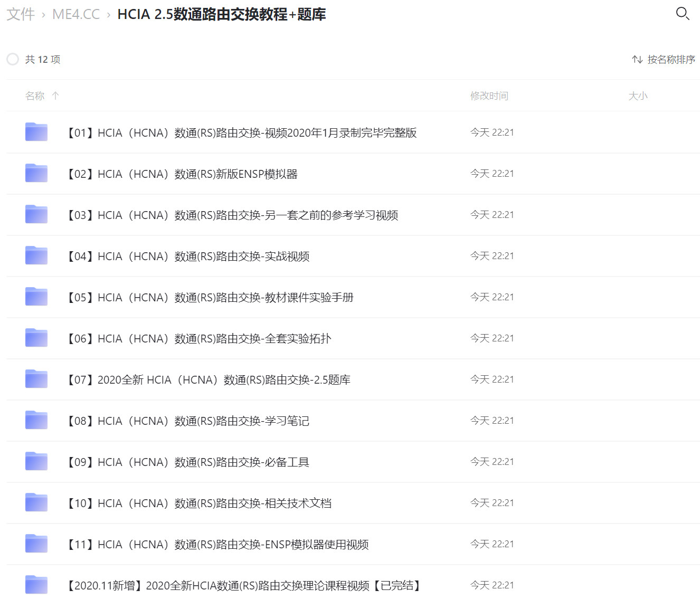Image resolution: width=700 pixels, height=609 pixels.
Task: Click the ascending arrow beside 名称
Action: click(55, 96)
